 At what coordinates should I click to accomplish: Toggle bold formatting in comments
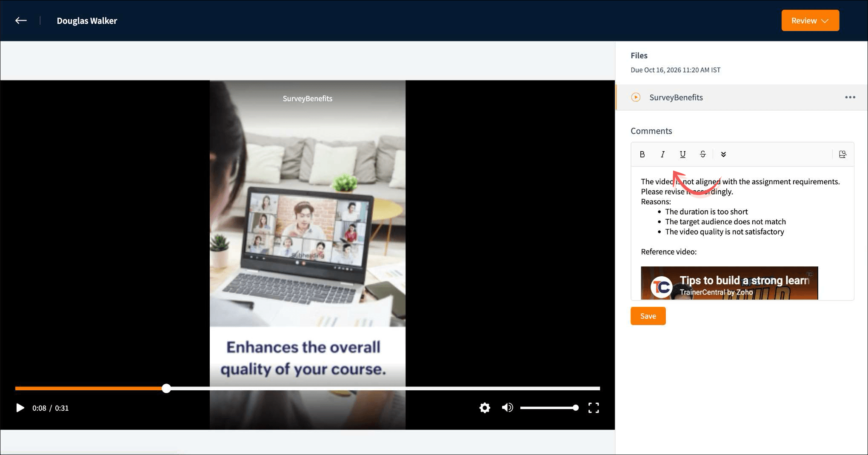[642, 154]
